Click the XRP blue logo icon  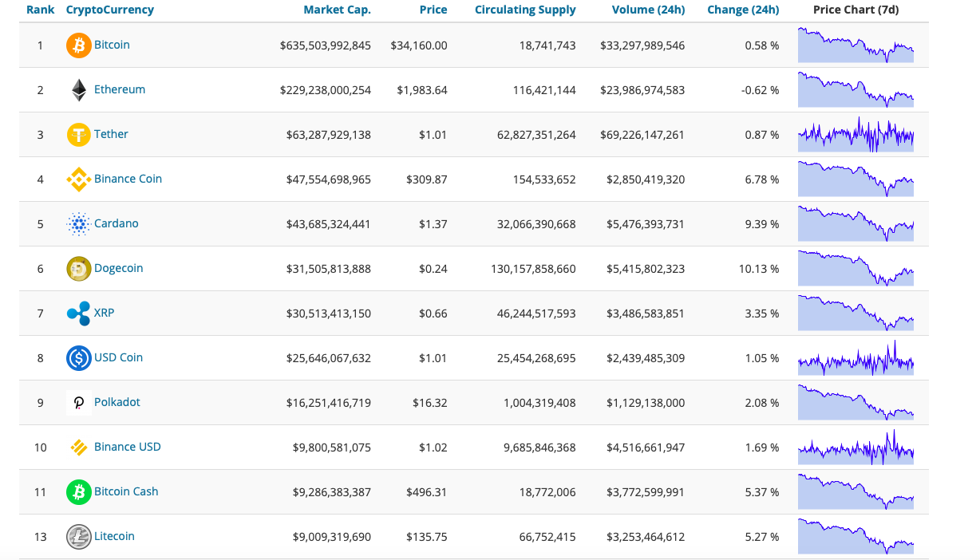(x=79, y=314)
